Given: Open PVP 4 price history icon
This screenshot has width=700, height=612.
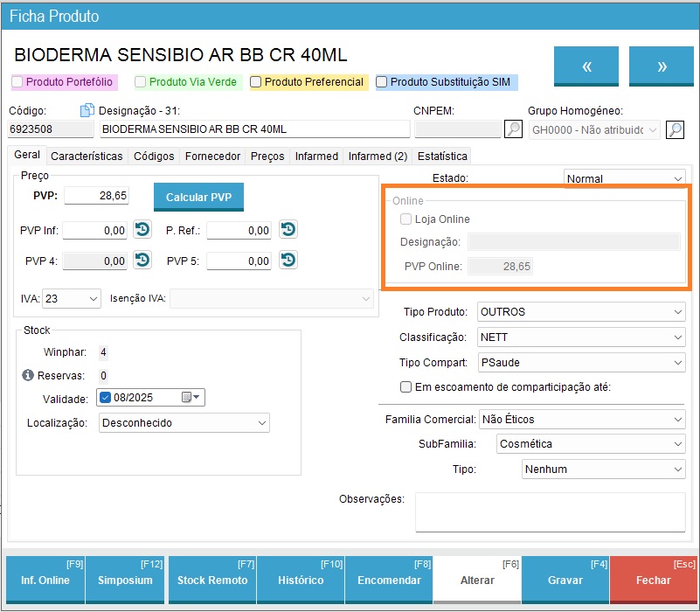Looking at the screenshot, I should [x=142, y=260].
